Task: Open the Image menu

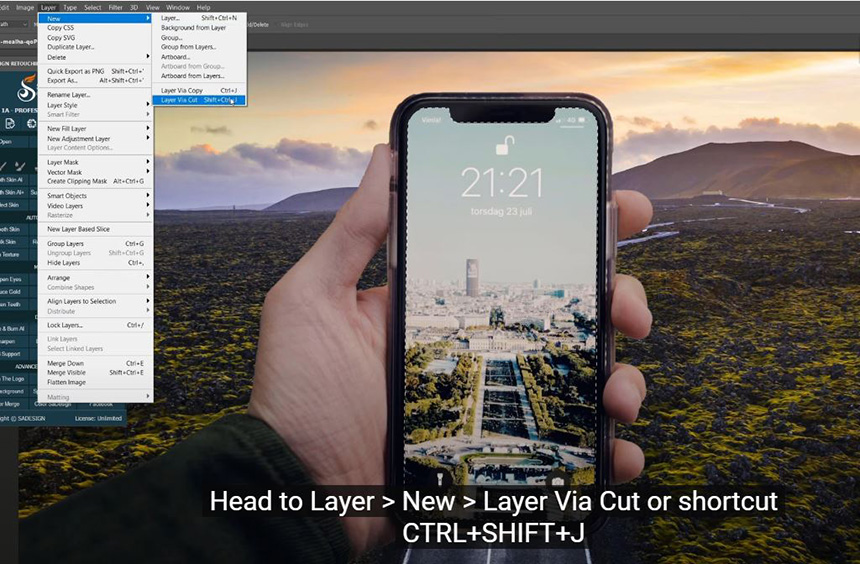Action: [x=25, y=7]
